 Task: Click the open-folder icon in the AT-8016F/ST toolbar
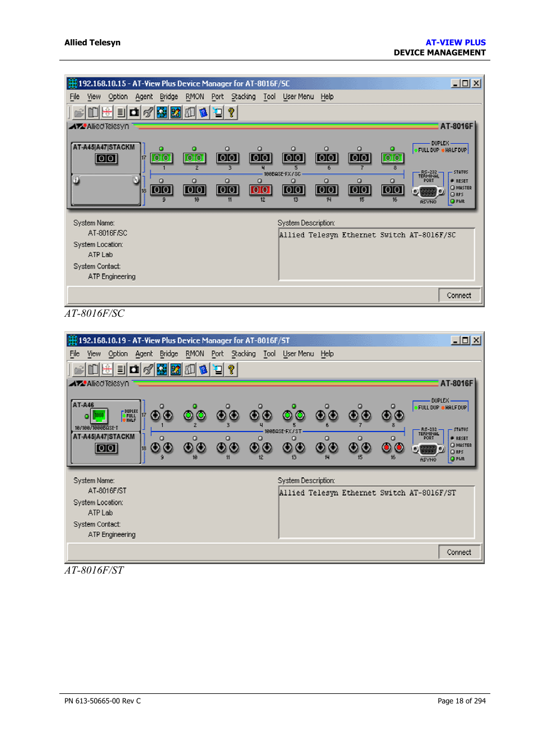[x=79, y=369]
